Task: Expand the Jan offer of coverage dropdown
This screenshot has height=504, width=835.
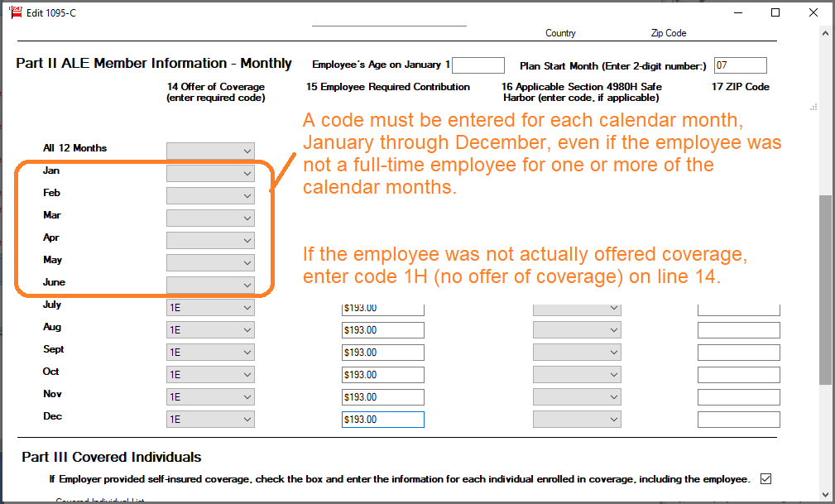Action: point(210,173)
